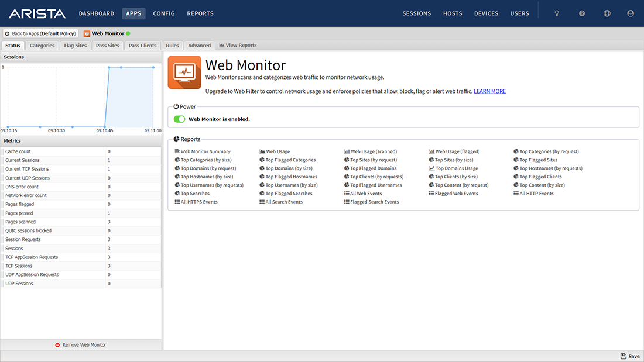Image resolution: width=644 pixels, height=362 pixels.
Task: Click the Sessions panel header
Action: tap(81, 57)
